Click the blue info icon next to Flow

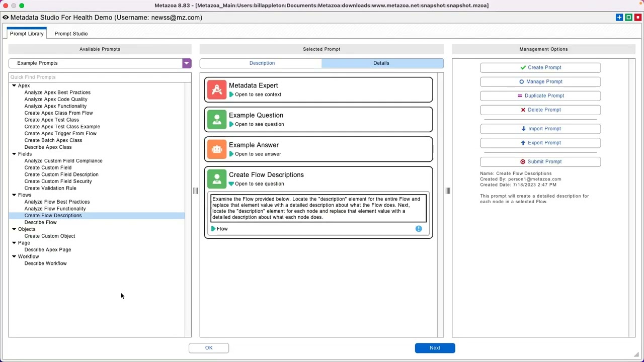(419, 229)
